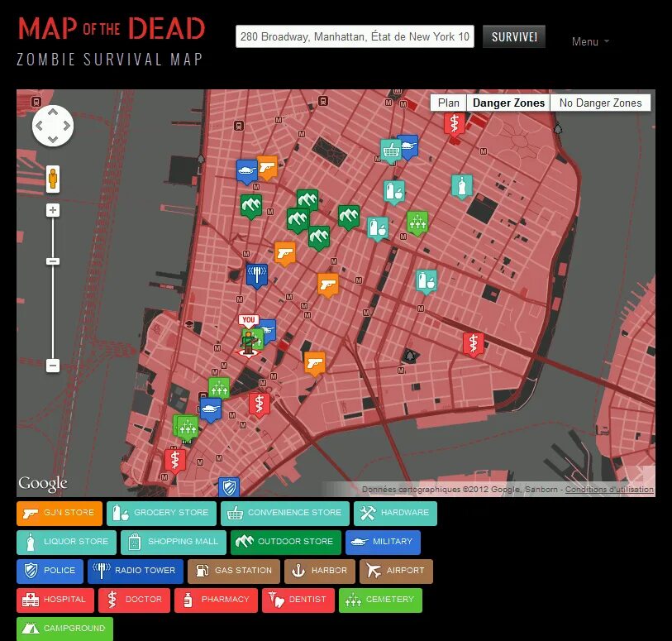Toggle the Pharmacy legend filter
Screen dimensions: 672x641
tap(216, 600)
